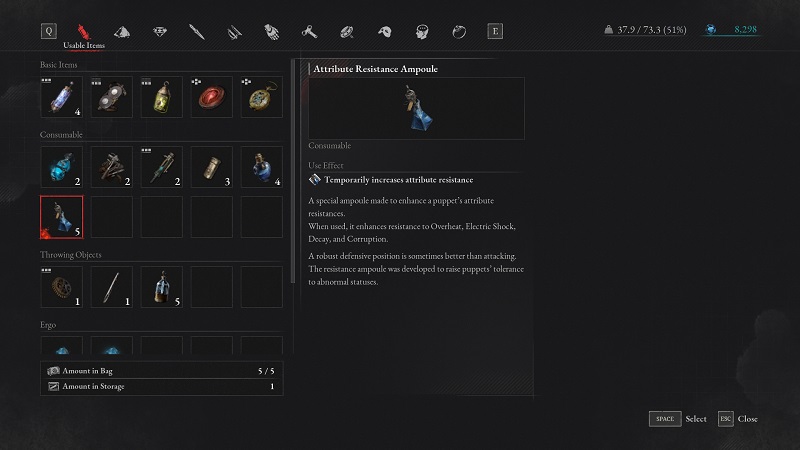The width and height of the screenshot is (800, 450).
Task: Select the Pulse Cell item slot
Action: [61, 97]
